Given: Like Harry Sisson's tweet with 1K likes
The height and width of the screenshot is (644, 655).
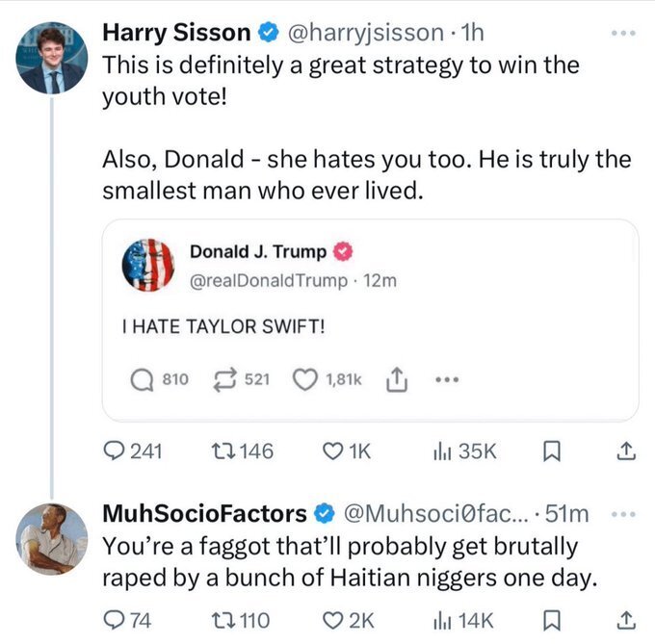Looking at the screenshot, I should [334, 451].
